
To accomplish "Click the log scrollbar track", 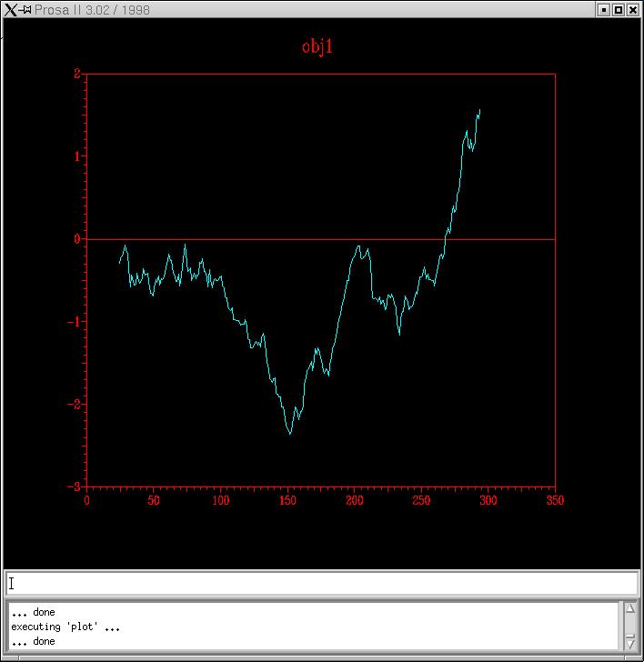I will point(630,626).
